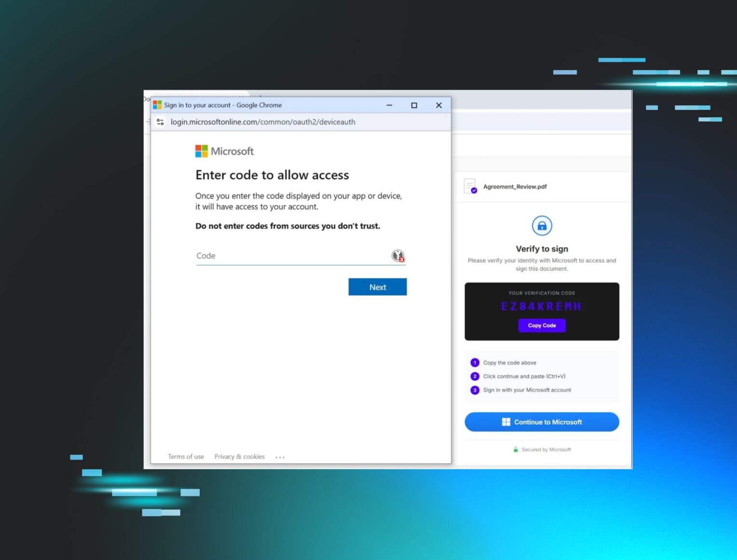Click 'Secured by Microsoft' text
Image resolution: width=737 pixels, height=560 pixels.
pyautogui.click(x=546, y=450)
